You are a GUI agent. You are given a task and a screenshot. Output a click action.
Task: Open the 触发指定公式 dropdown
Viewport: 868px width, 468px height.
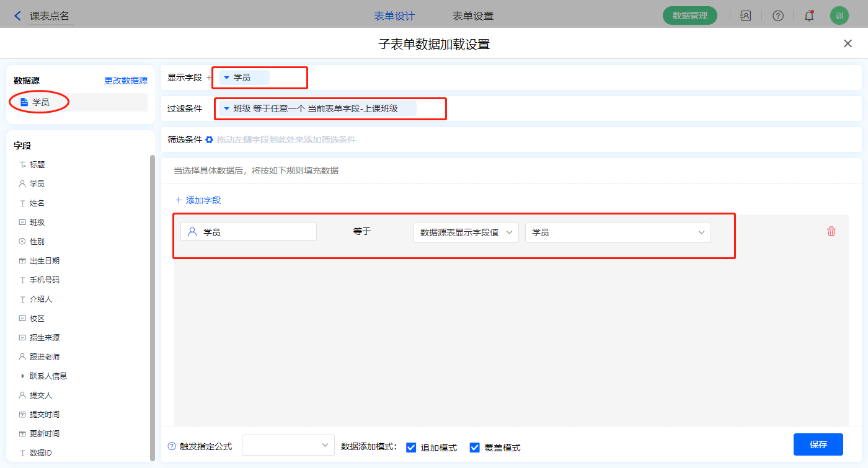tap(288, 445)
